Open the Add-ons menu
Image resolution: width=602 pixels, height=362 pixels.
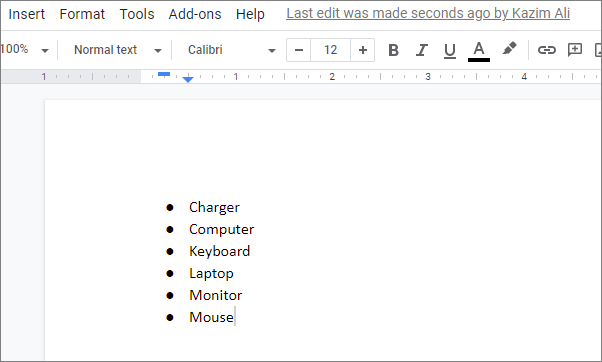point(195,14)
